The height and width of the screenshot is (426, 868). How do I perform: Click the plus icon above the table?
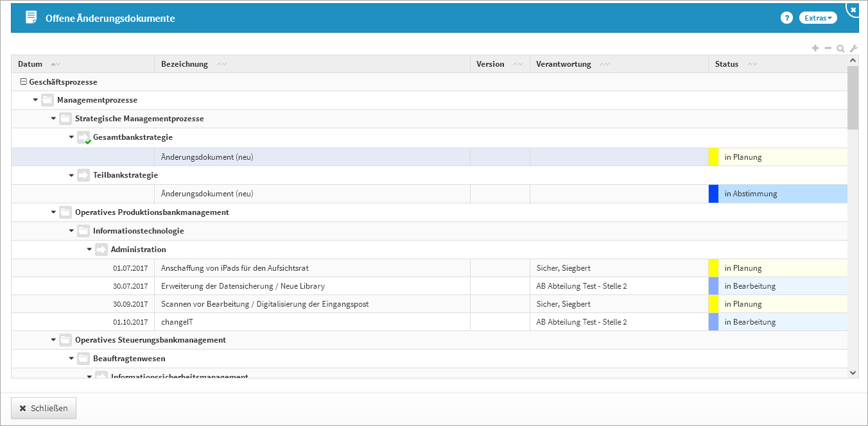point(815,48)
